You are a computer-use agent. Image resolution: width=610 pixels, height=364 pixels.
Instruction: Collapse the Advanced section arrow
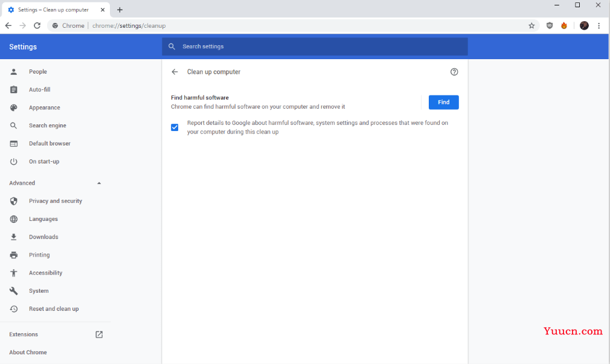[x=99, y=183]
